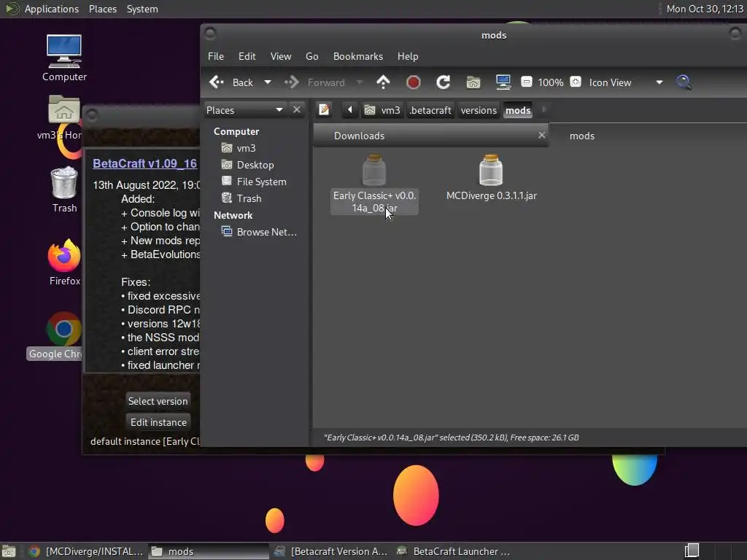
Task: Launch Firefox from the desktop
Action: pos(64,262)
